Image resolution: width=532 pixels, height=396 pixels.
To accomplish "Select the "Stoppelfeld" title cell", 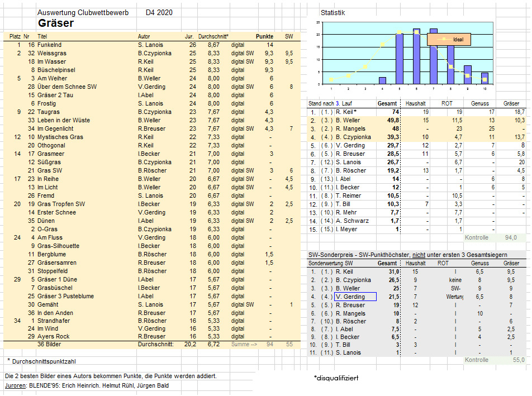I will coord(53,271).
